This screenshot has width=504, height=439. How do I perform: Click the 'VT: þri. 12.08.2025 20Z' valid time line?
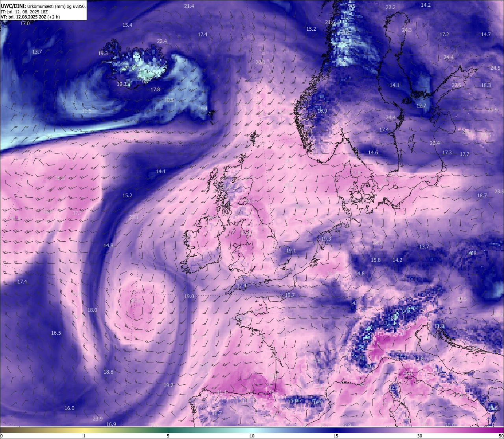click(x=23, y=17)
